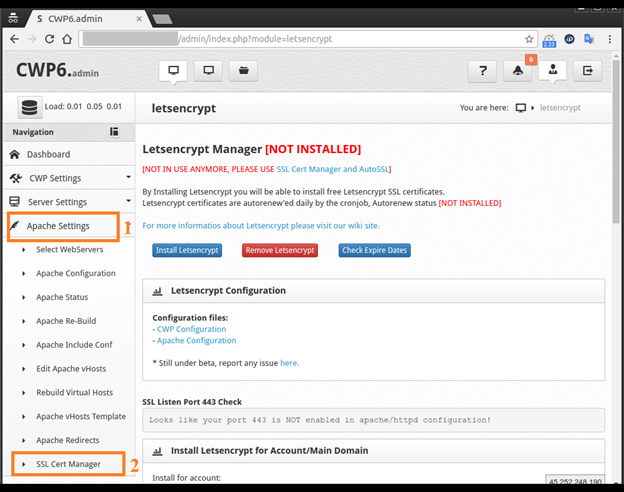Image resolution: width=624 pixels, height=492 pixels.
Task: Open the Google Translate extension icon
Action: [x=589, y=39]
